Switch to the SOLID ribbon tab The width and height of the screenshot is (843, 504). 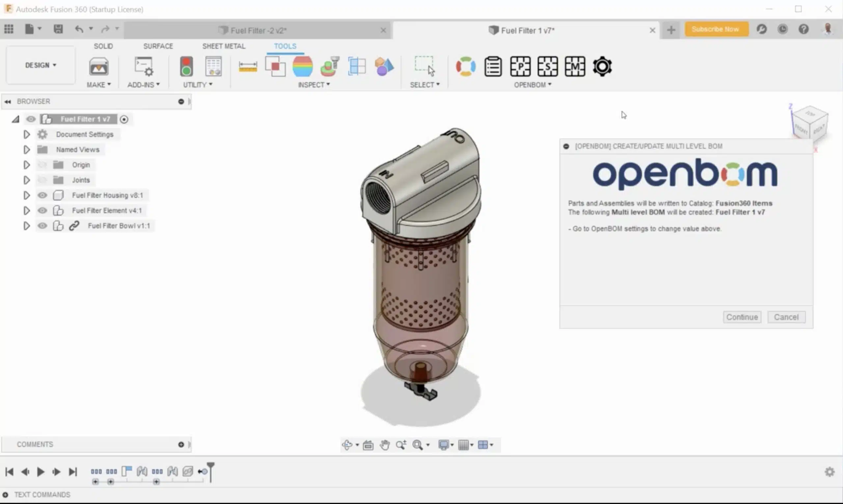103,46
